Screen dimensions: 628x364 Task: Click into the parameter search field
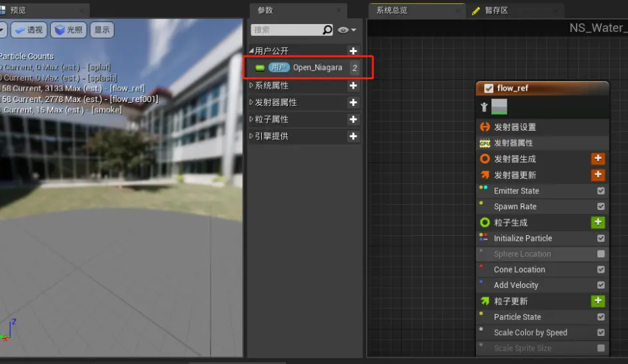tap(287, 29)
